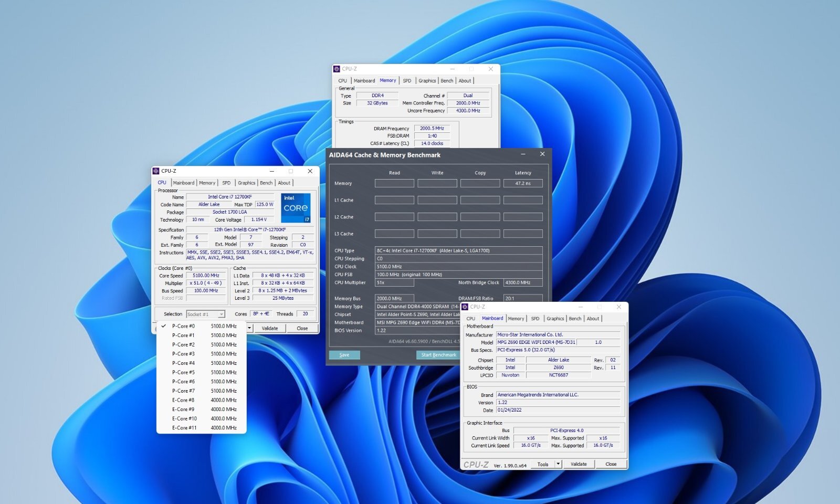Open Memory tab in the bottom-right CPU-Z window
840x504 pixels.
516,319
